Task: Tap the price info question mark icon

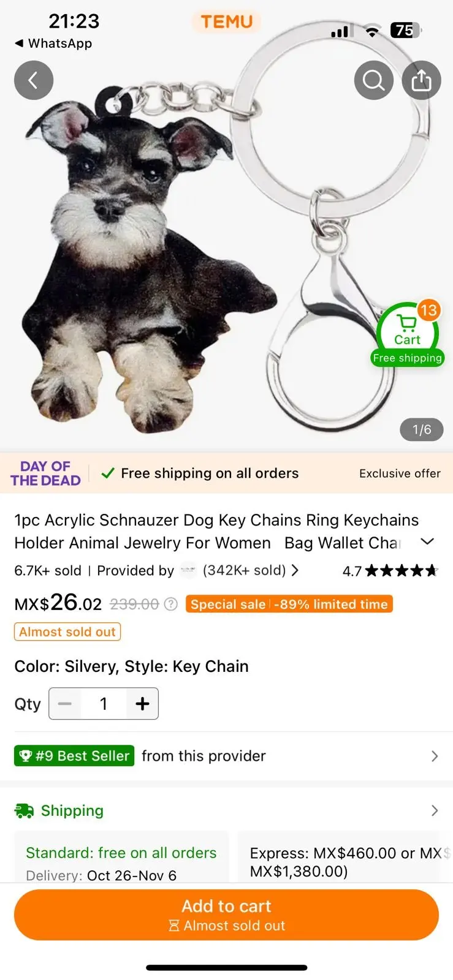Action: [x=171, y=605]
